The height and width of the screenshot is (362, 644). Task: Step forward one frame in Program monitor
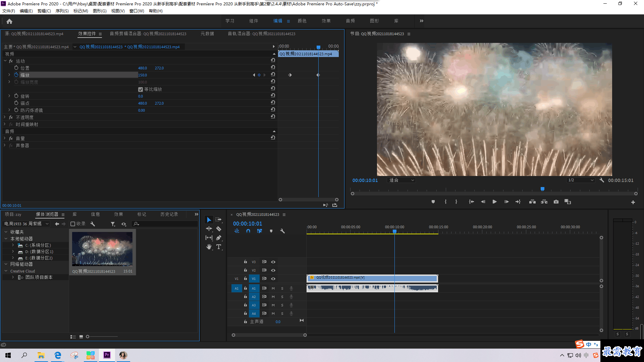[506, 202]
